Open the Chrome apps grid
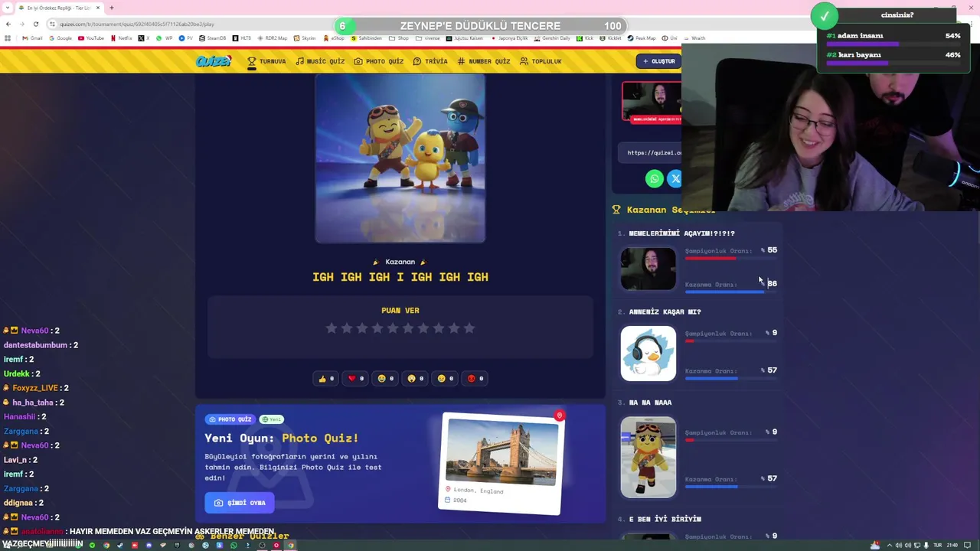 pos(8,38)
